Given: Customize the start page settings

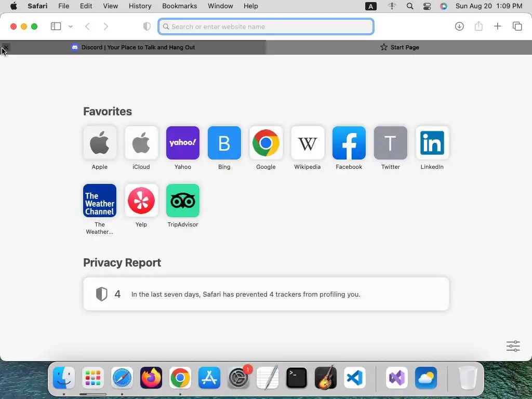Looking at the screenshot, I should click(513, 346).
